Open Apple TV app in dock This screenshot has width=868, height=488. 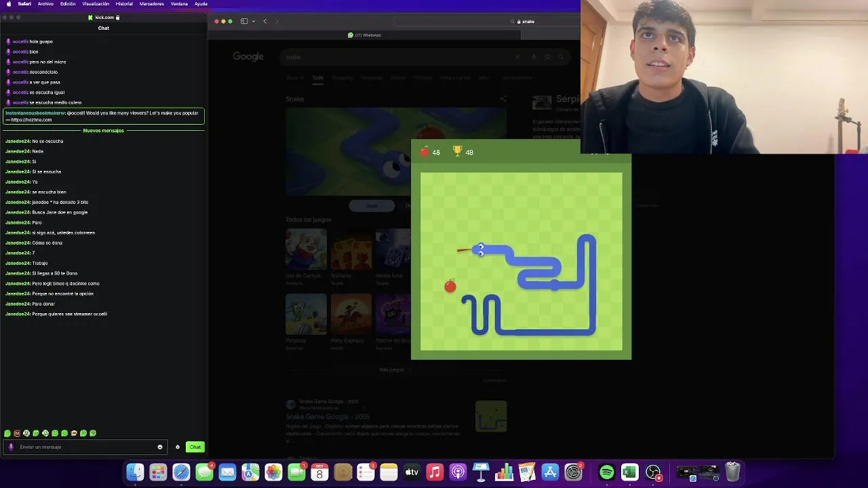click(x=412, y=472)
